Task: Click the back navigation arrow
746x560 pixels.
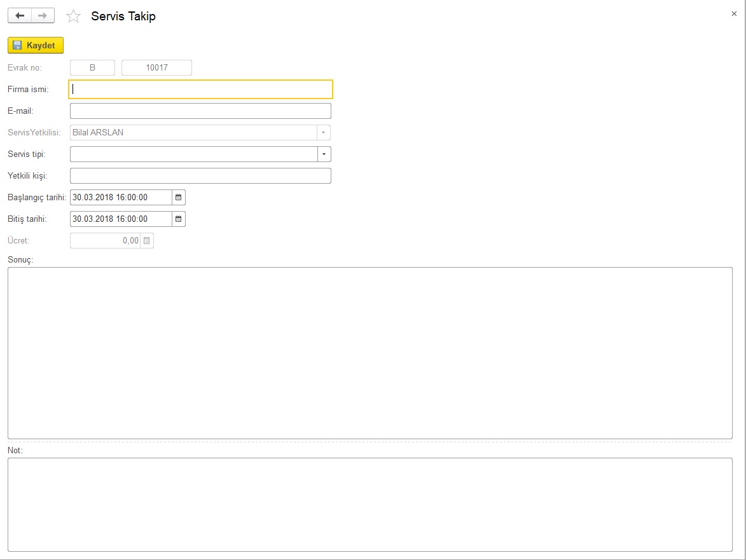Action: click(20, 16)
